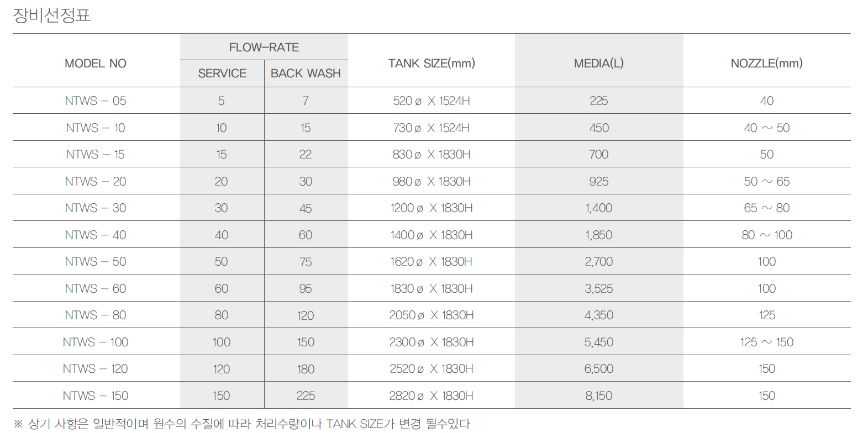Click the NTWS – 30 model cell
The height and width of the screenshot is (433, 868).
[x=96, y=208]
